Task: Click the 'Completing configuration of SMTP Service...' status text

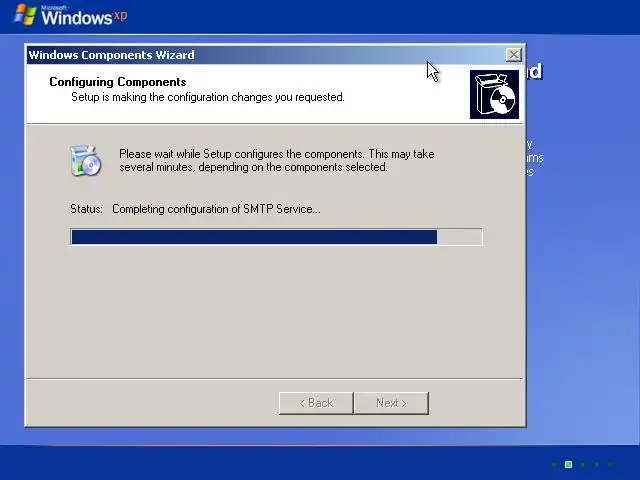Action: (216, 209)
